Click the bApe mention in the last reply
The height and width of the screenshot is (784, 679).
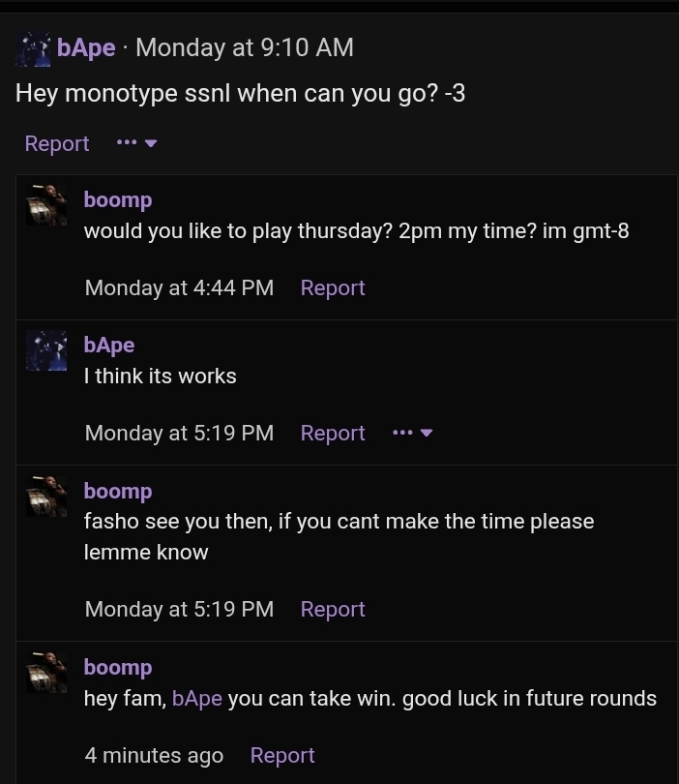[x=197, y=698]
